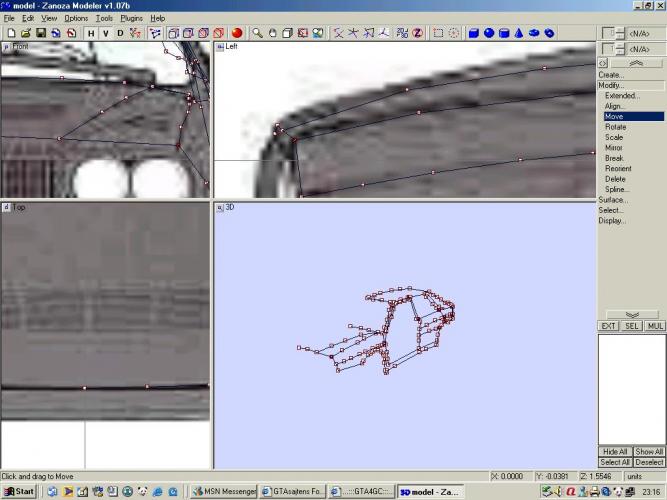This screenshot has height=500, width=667.
Task: Click the Save floppy disk icon
Action: coord(40,33)
